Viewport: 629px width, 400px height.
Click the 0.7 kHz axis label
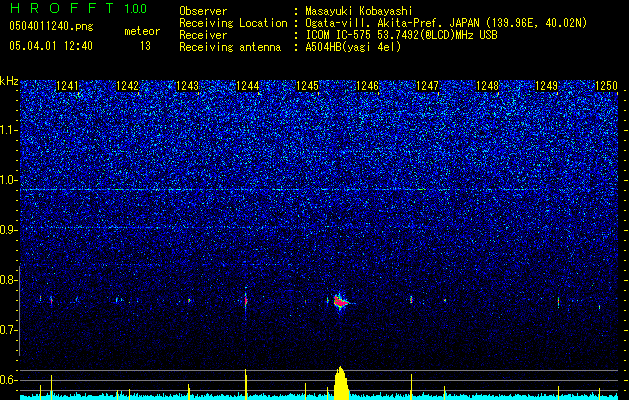pos(9,330)
